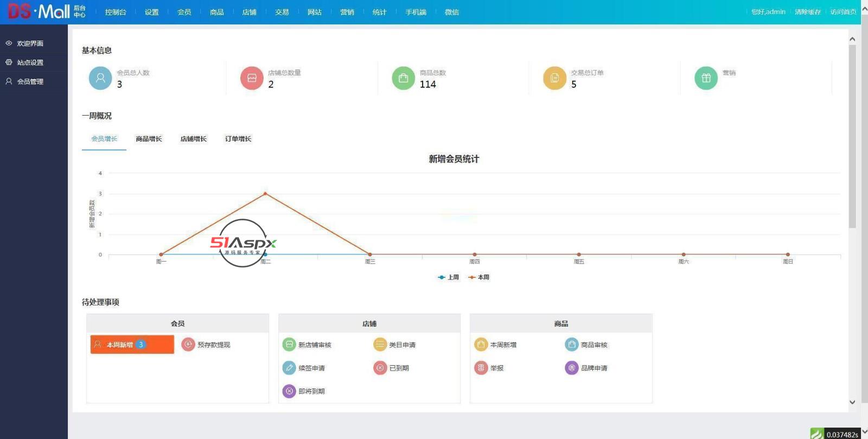This screenshot has width=868, height=439.
Task: Click the 交易总订单 yellow document icon
Action: point(554,78)
